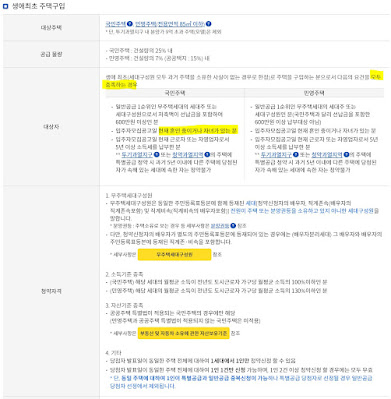The height and width of the screenshot is (399, 391).
Task: Click the 대상주택 row header
Action: tap(51, 27)
